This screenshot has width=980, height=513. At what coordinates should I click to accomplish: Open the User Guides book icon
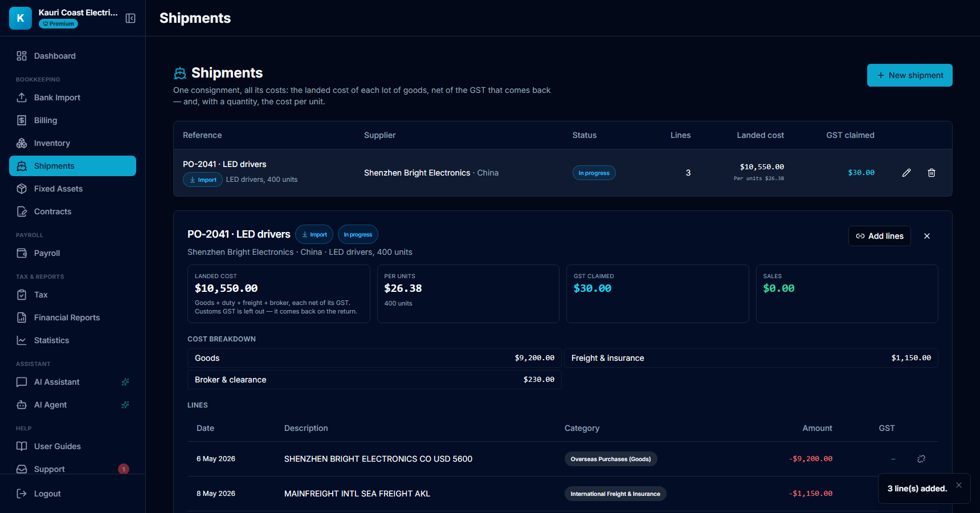tap(22, 446)
